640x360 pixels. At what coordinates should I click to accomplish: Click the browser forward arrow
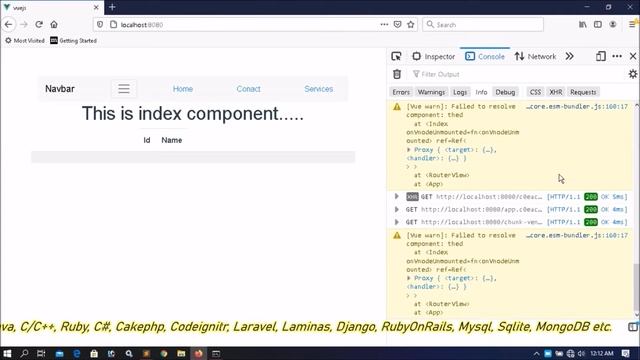(24, 24)
